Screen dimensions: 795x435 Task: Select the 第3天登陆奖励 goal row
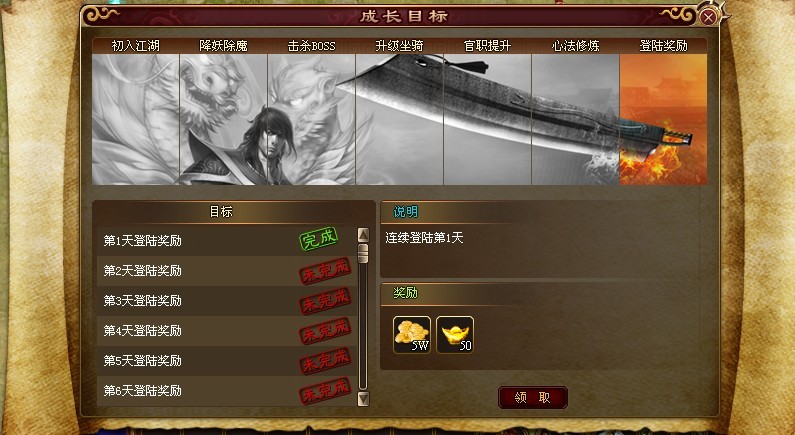pos(227,301)
